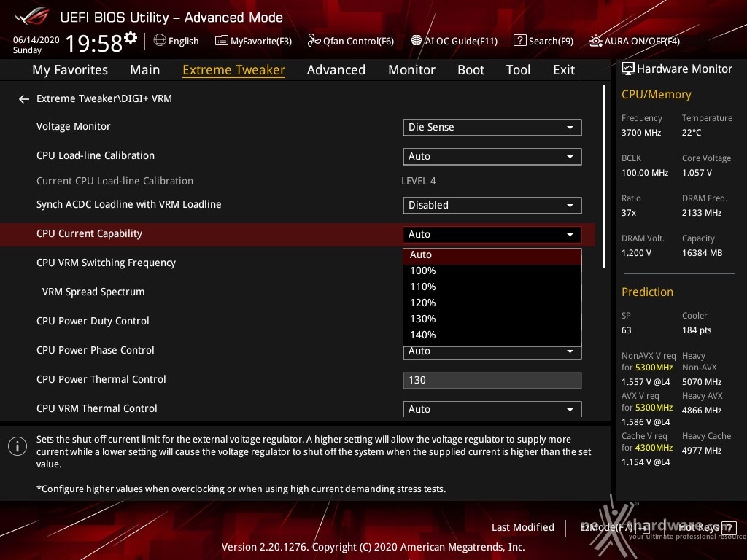Click the AI OC Guide brain icon
The width and height of the screenshot is (747, 560).
coord(417,41)
